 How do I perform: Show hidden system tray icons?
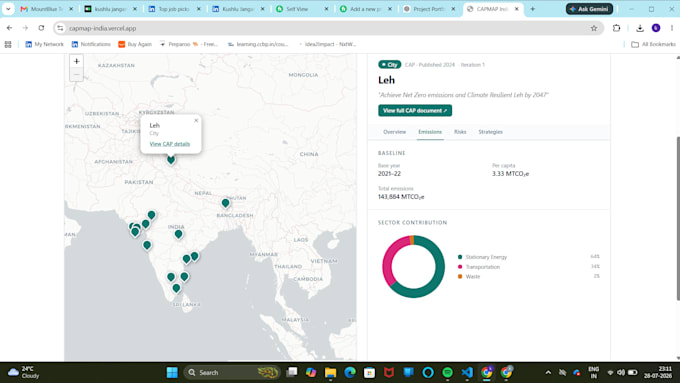[548, 373]
